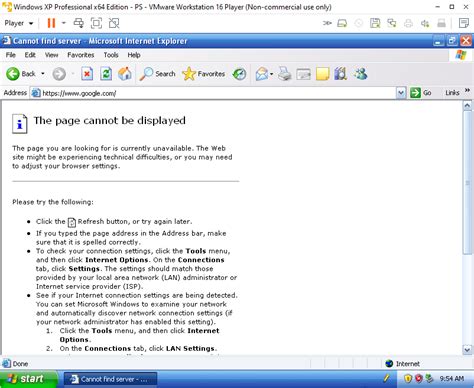Click the Print toolbar icon
Viewport: 474px width, 388px height.
tap(284, 74)
